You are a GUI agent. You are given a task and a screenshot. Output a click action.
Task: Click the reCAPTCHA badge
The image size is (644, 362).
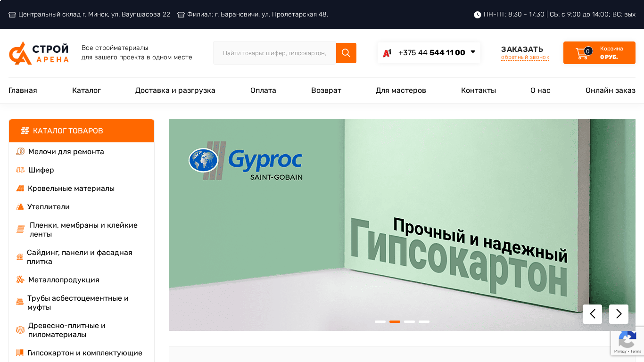pyautogui.click(x=627, y=341)
